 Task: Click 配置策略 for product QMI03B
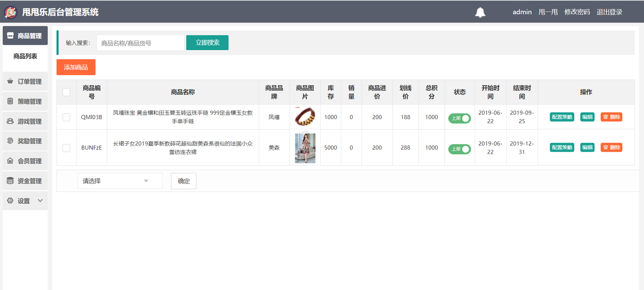(562, 117)
